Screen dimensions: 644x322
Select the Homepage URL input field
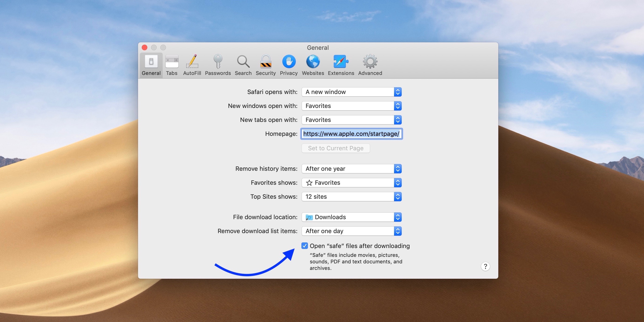(351, 134)
